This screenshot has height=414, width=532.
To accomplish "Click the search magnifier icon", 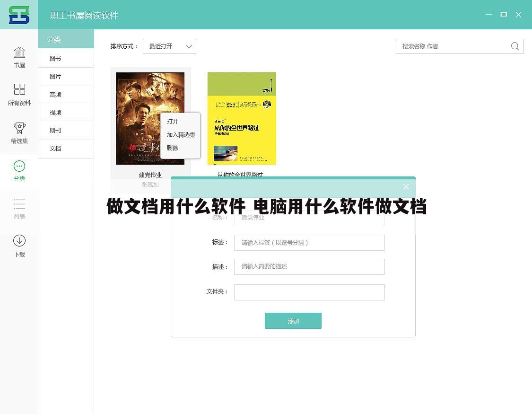I will click(x=515, y=46).
